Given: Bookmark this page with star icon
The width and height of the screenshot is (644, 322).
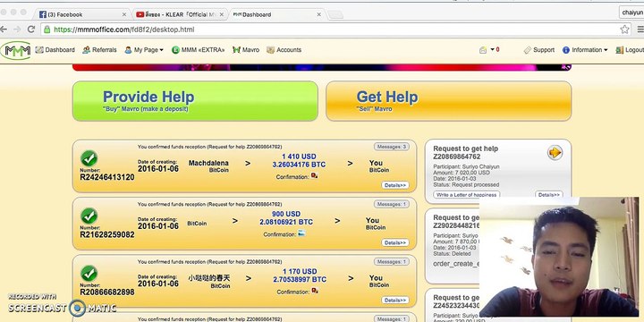Looking at the screenshot, I should pos(624,30).
